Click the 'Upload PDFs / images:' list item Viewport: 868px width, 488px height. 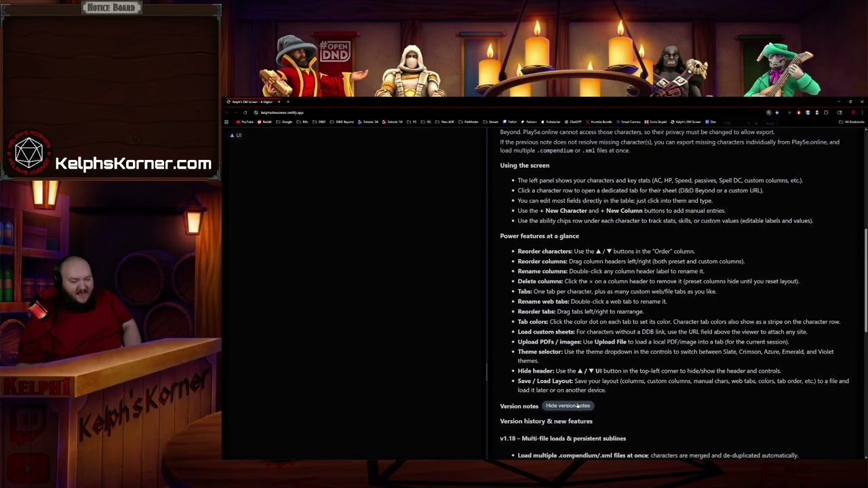(653, 342)
